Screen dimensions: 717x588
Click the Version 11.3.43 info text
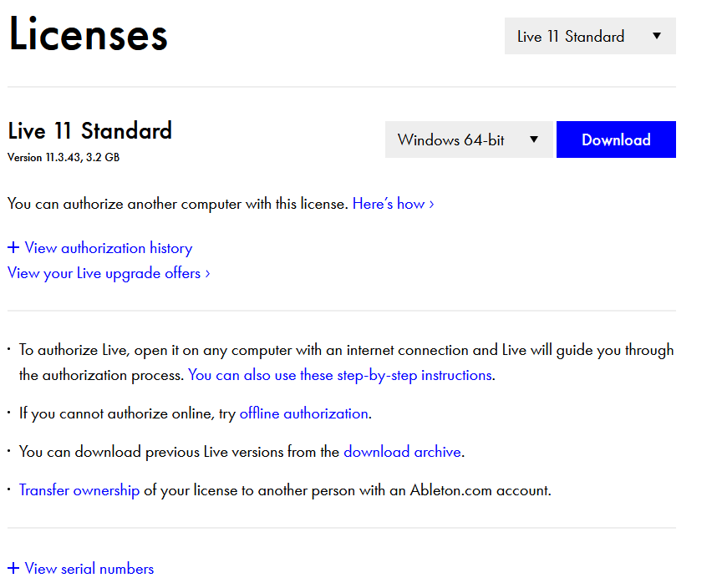(64, 157)
